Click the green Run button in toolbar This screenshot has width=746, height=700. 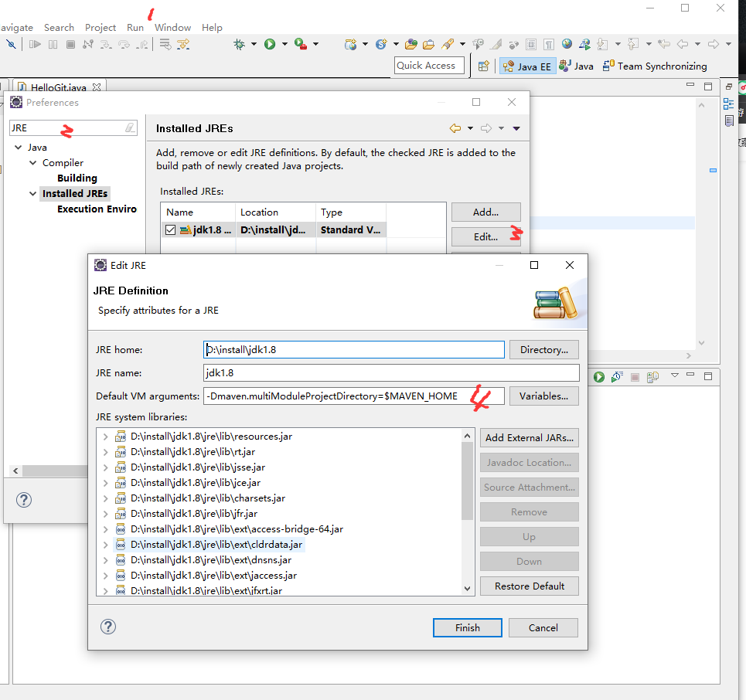[270, 44]
